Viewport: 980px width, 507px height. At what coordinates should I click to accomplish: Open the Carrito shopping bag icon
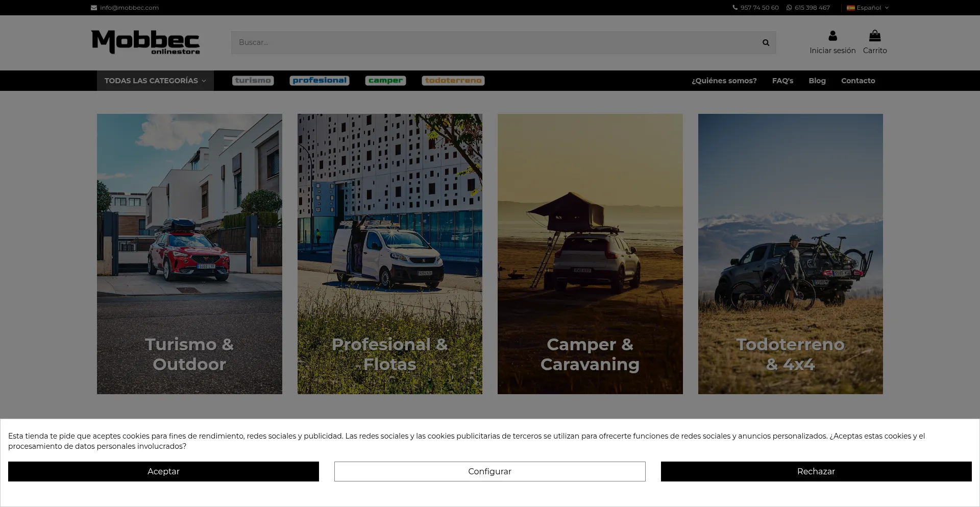(x=875, y=36)
